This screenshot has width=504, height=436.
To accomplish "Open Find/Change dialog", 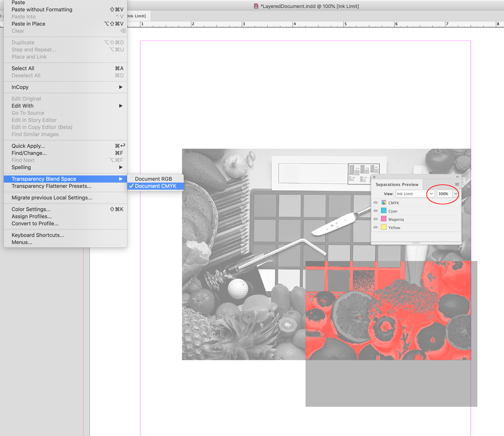I will pyautogui.click(x=65, y=153).
